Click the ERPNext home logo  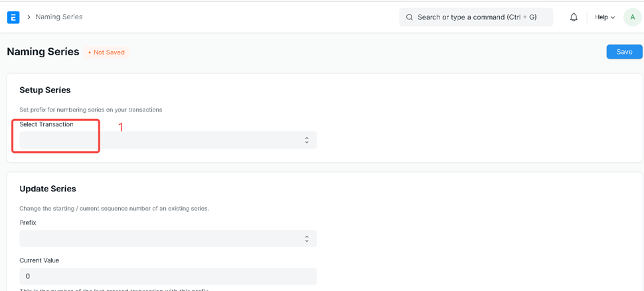point(13,17)
